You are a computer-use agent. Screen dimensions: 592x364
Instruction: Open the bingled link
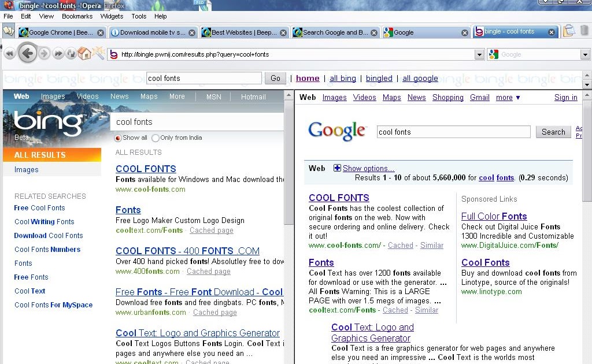click(379, 78)
